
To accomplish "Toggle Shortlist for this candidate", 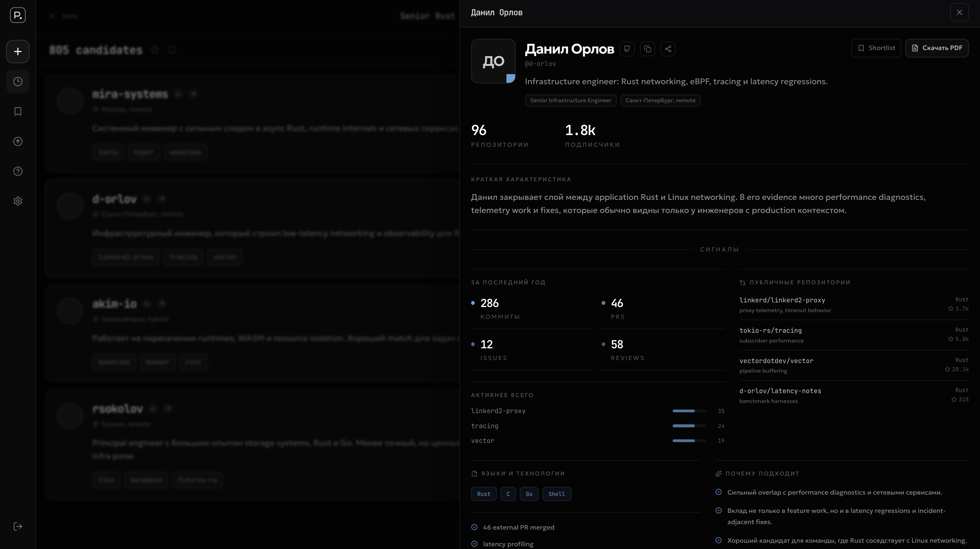I will 876,48.
